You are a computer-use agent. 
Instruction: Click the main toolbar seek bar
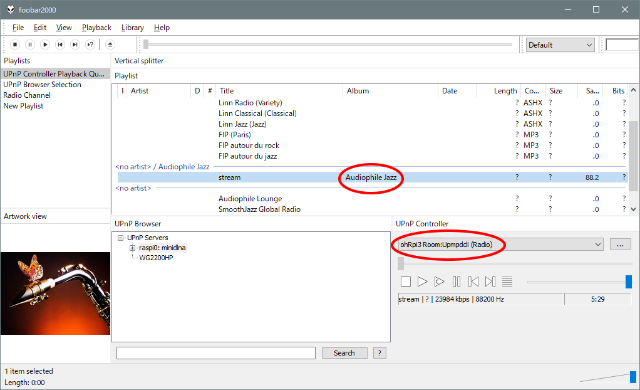coord(327,44)
